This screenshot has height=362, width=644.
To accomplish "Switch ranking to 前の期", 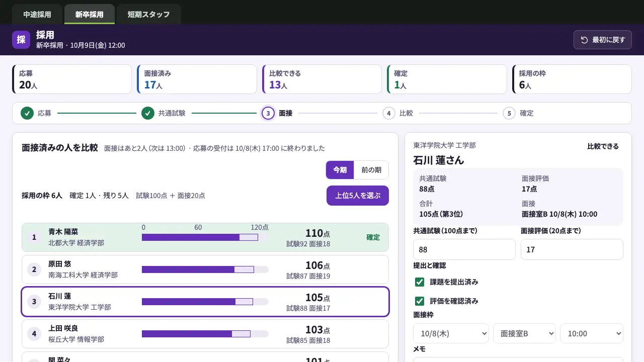I will point(371,170).
